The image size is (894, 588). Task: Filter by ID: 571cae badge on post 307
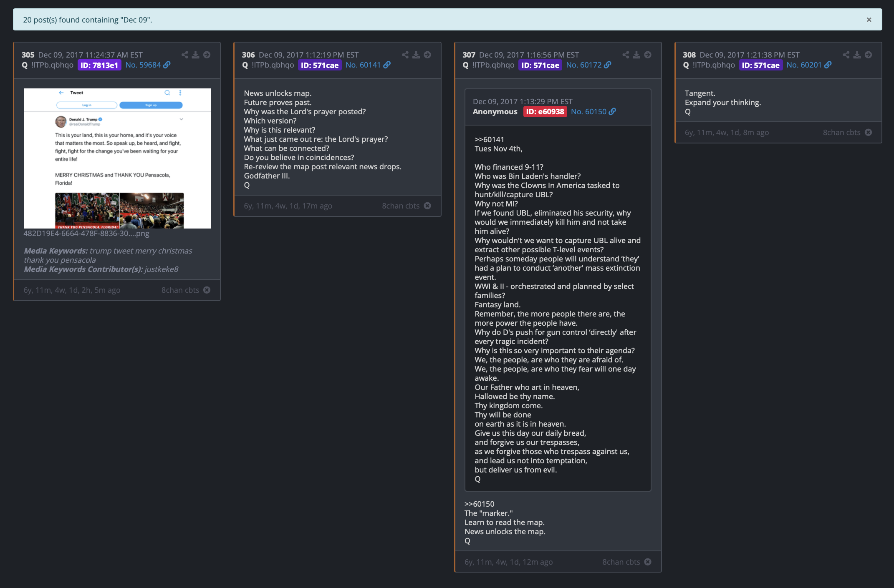[540, 65]
